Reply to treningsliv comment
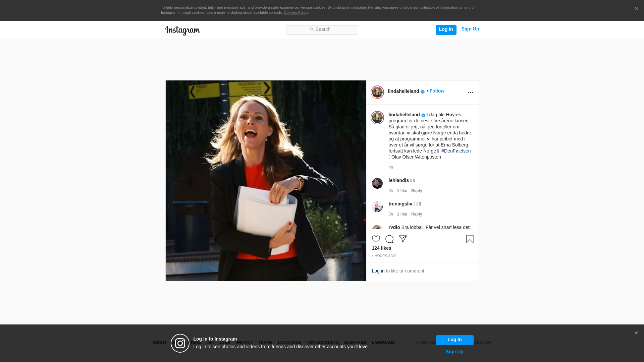Viewport: 644px width, 362px height. tap(417, 214)
